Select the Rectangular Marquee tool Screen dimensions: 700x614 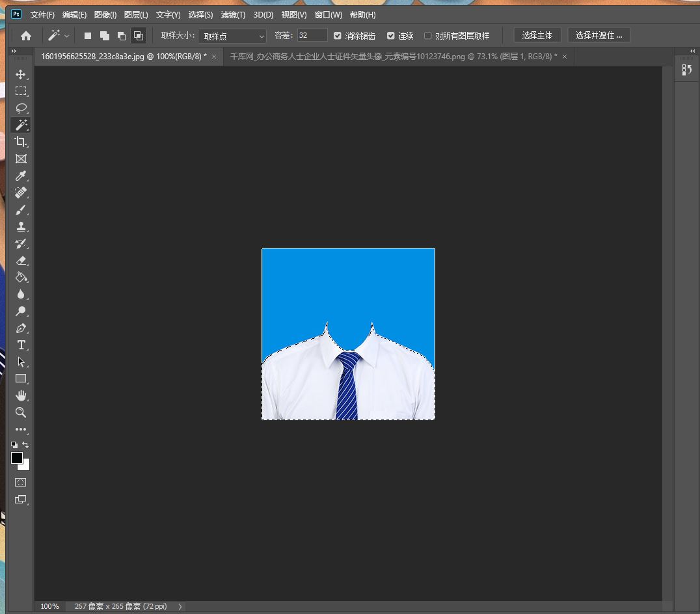[21, 91]
